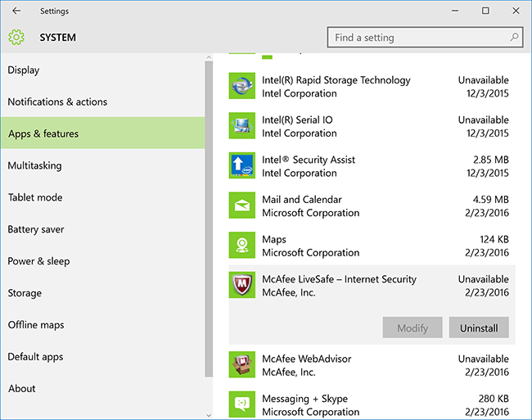This screenshot has width=532, height=420.
Task: Focus the Find a setting box
Action: coord(425,38)
